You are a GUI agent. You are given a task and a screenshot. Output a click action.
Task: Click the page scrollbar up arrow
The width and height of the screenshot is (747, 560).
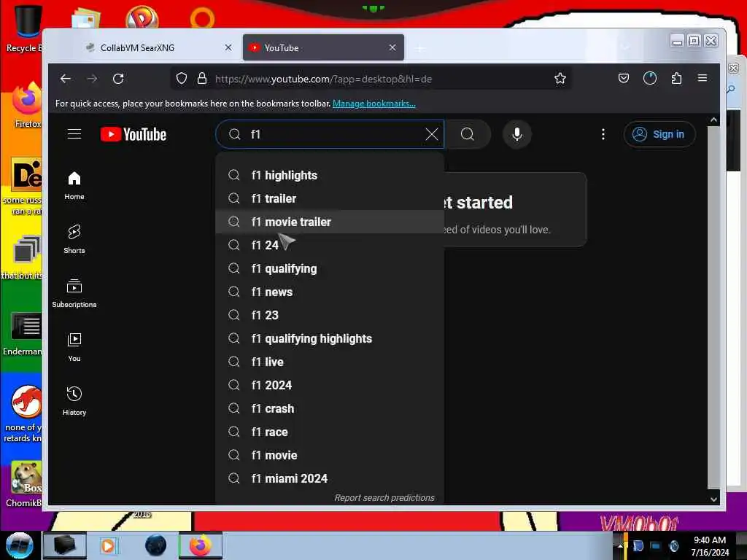click(x=713, y=120)
